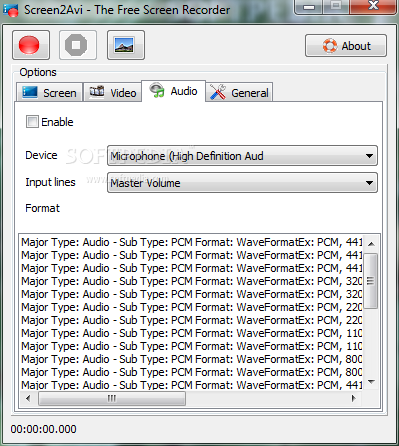The width and height of the screenshot is (399, 446).
Task: Select the first PCM 800 format row
Action: (192, 359)
